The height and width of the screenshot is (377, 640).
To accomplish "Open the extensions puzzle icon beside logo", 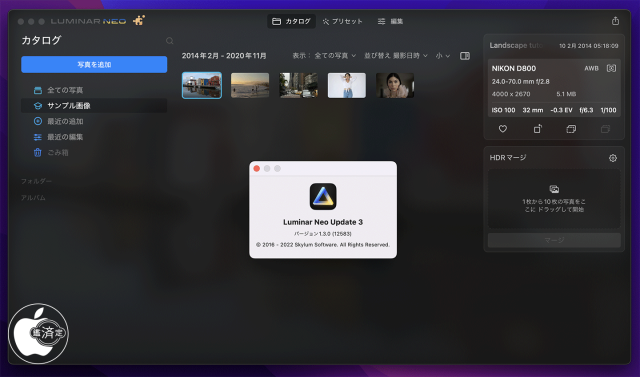I will (139, 20).
